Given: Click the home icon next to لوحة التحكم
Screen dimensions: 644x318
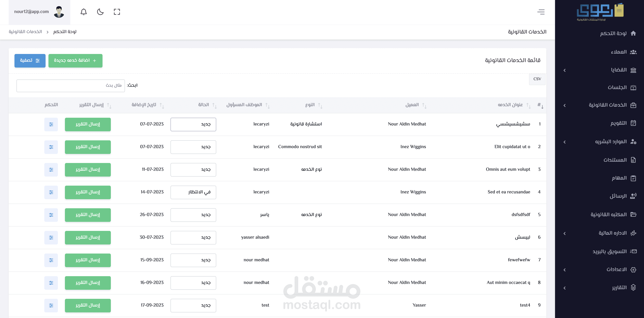Looking at the screenshot, I should point(633,33).
